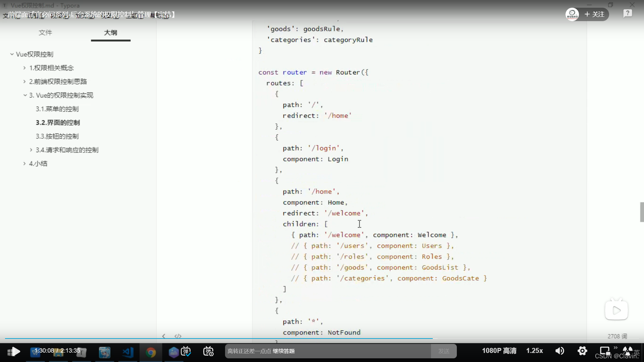Screen dimensions: 644x362
Task: Open the purple hexagon app in taskbar
Action: click(x=173, y=352)
